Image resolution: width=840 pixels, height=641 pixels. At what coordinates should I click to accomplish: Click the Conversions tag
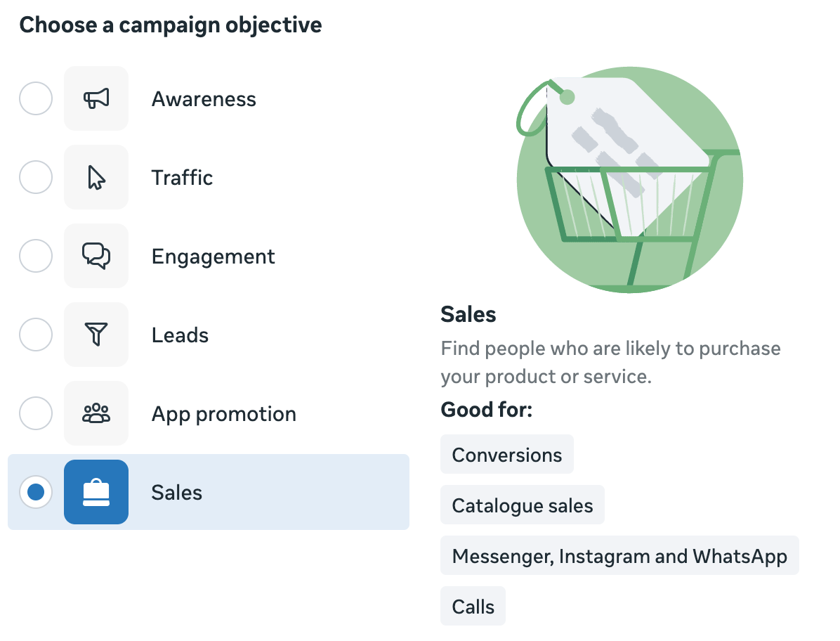506,455
